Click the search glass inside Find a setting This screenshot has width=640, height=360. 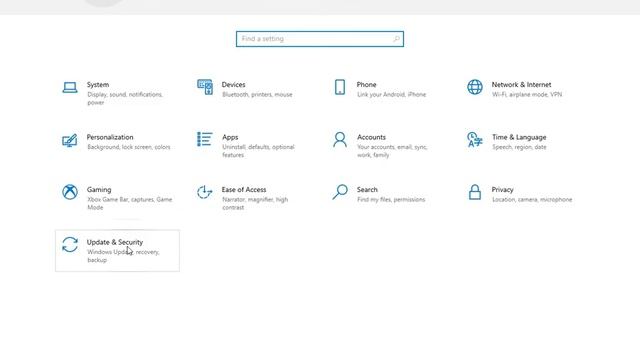(396, 39)
